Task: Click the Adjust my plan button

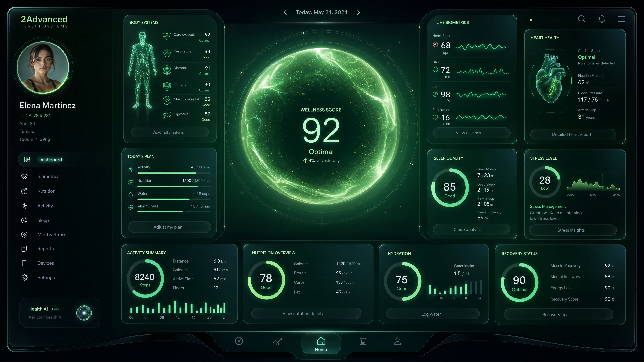Action: [x=169, y=227]
